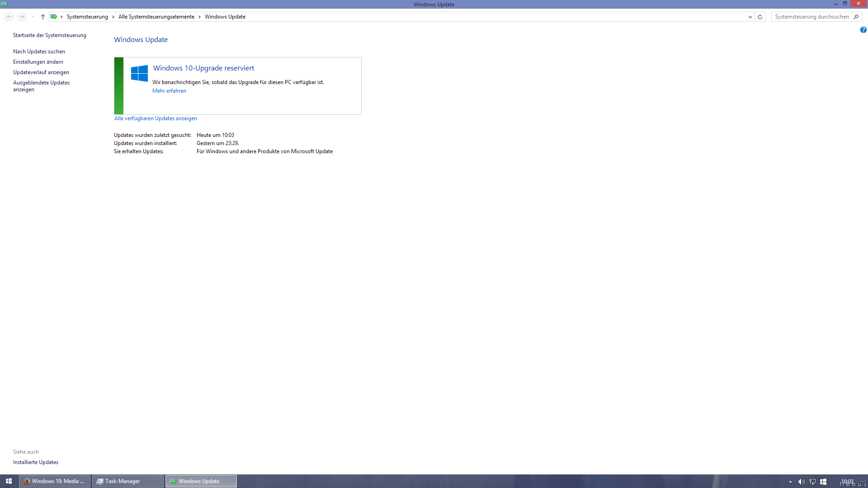Go back with the back arrow

[x=9, y=17]
